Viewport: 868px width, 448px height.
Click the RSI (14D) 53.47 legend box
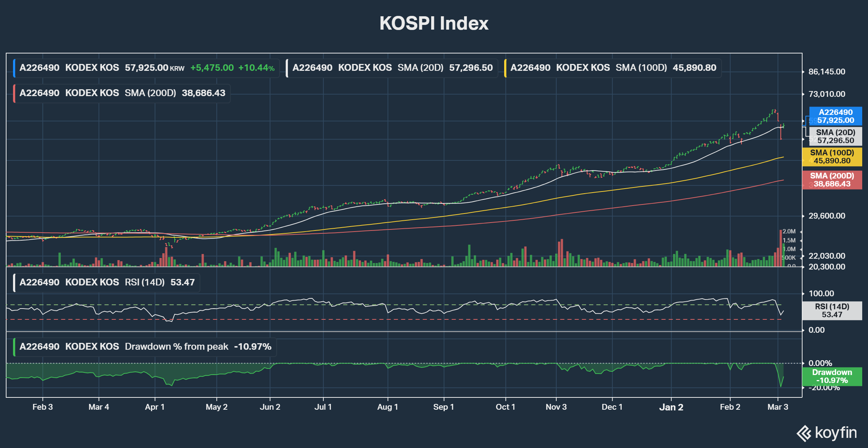[107, 283]
